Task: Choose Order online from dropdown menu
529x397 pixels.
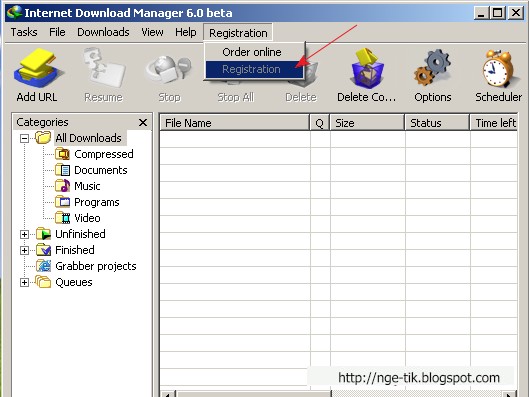Action: 254,52
